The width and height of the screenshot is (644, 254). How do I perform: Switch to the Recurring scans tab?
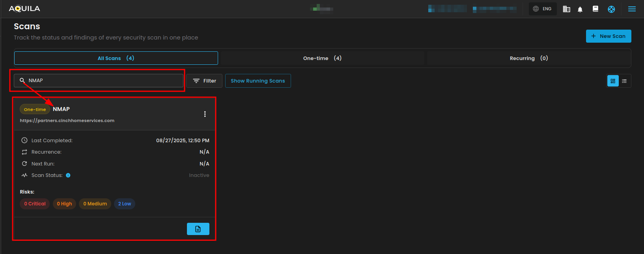[x=528, y=58]
